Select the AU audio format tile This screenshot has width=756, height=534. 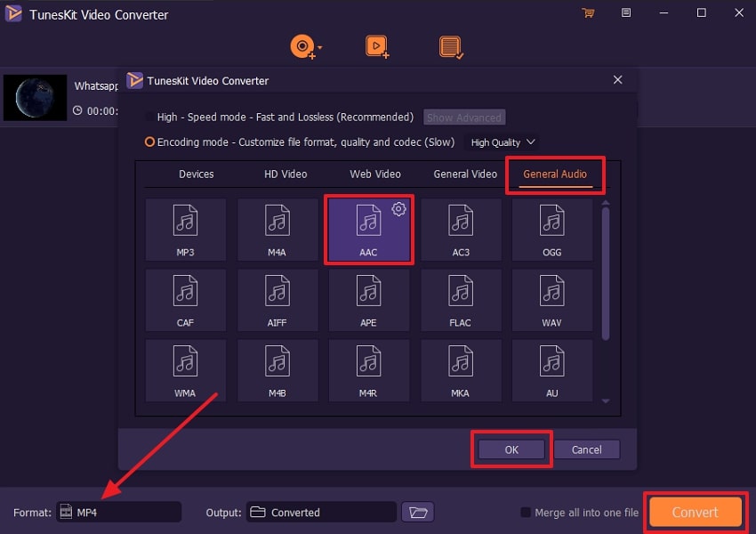552,370
